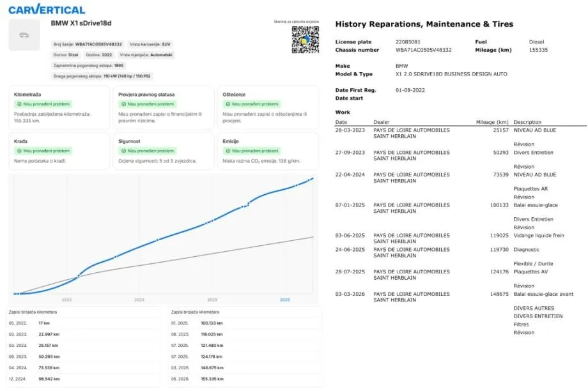Click the work entry dated 28-03-2023
Image resolution: width=588 pixels, height=391 pixels.
click(x=461, y=137)
